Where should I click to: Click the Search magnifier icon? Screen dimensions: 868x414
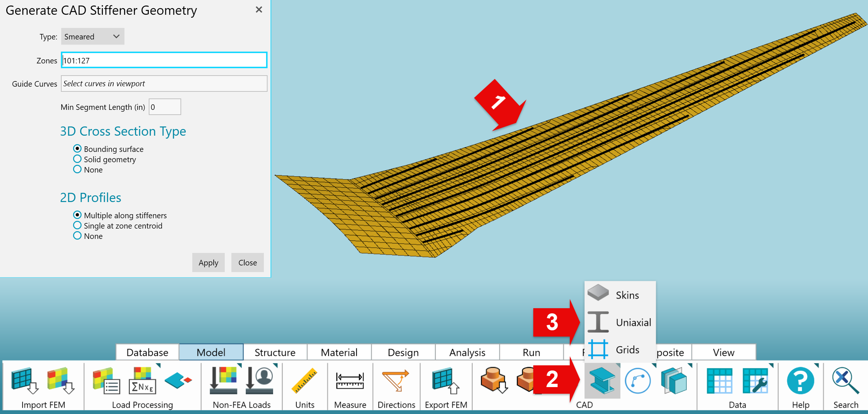click(845, 381)
